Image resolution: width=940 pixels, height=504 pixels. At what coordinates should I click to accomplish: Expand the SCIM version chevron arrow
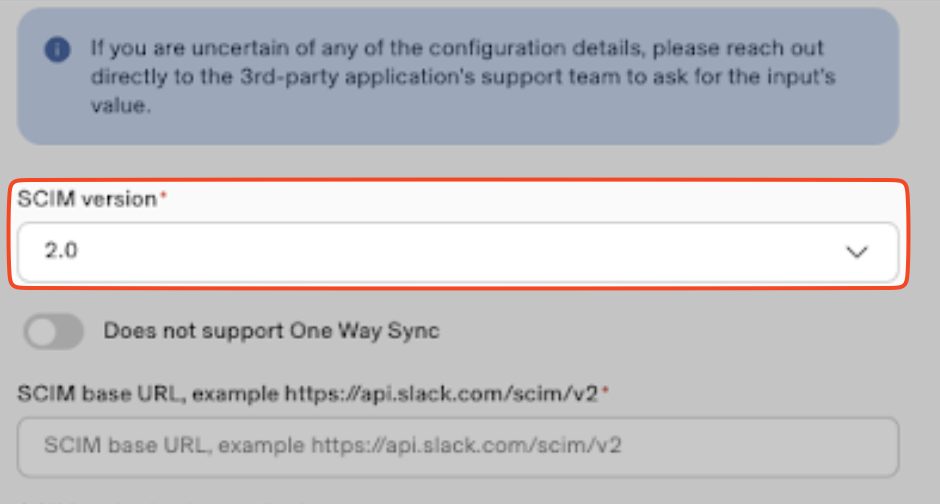pyautogui.click(x=857, y=253)
